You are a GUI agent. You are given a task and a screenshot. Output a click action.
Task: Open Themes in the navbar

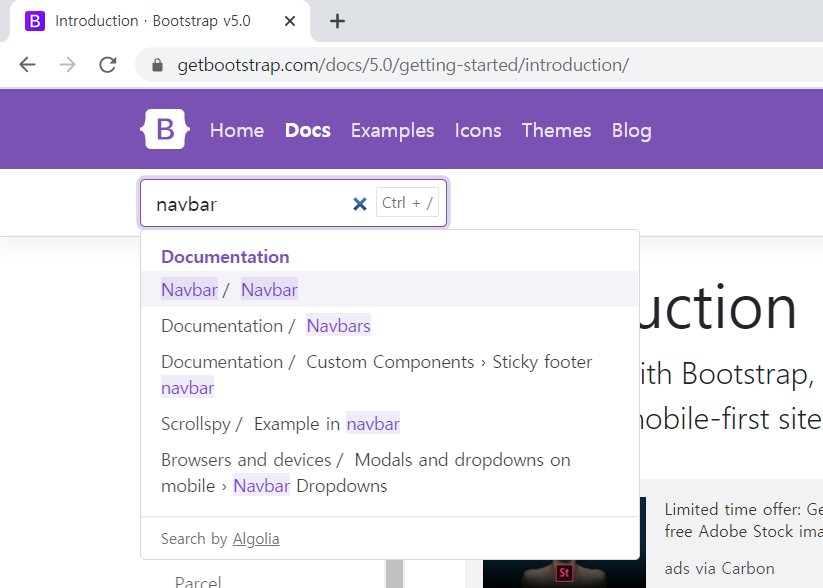click(556, 130)
